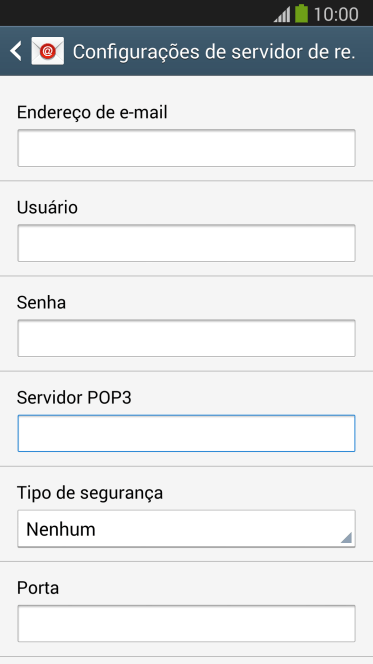
Task: Tap the signal strength indicator
Action: pos(282,14)
